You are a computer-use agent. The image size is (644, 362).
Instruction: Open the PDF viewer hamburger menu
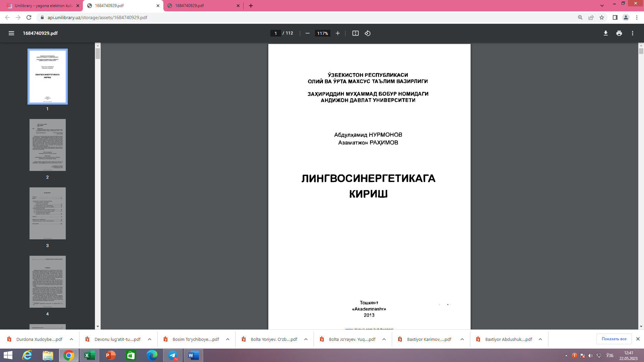[11, 33]
